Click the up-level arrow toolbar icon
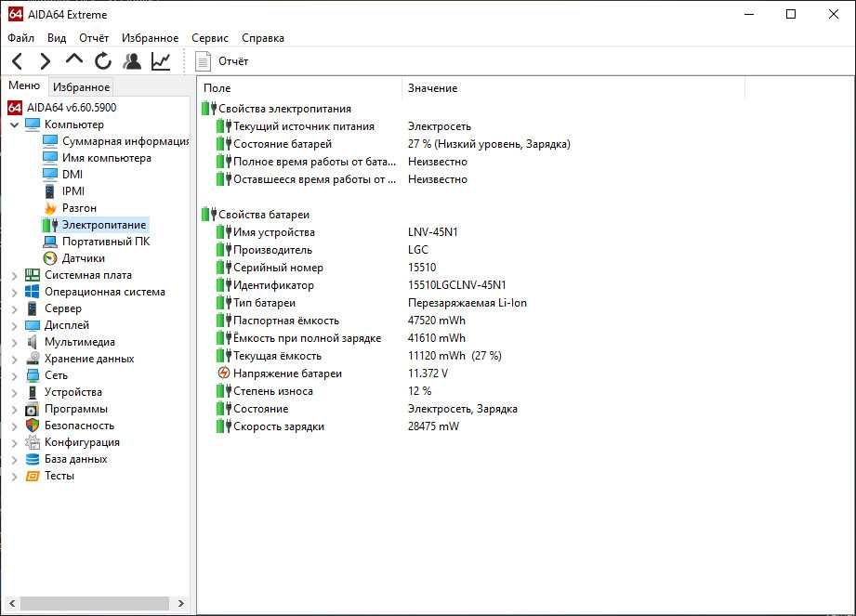856x616 pixels. click(73, 60)
